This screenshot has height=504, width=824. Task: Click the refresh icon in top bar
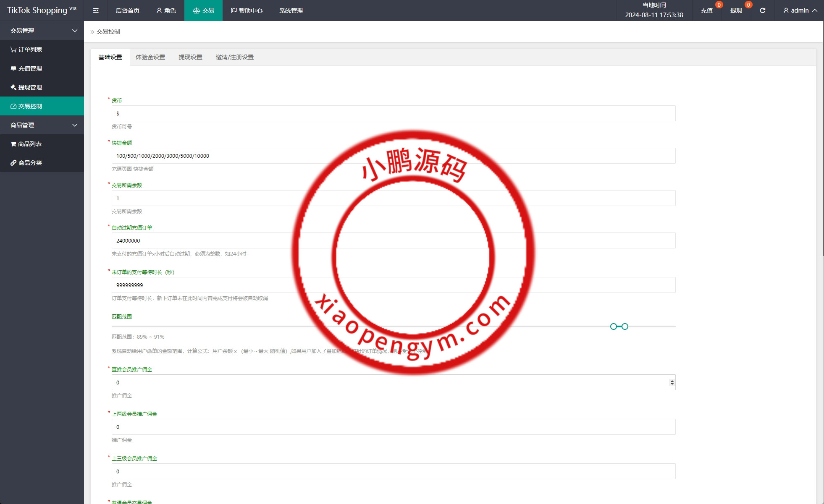point(762,10)
